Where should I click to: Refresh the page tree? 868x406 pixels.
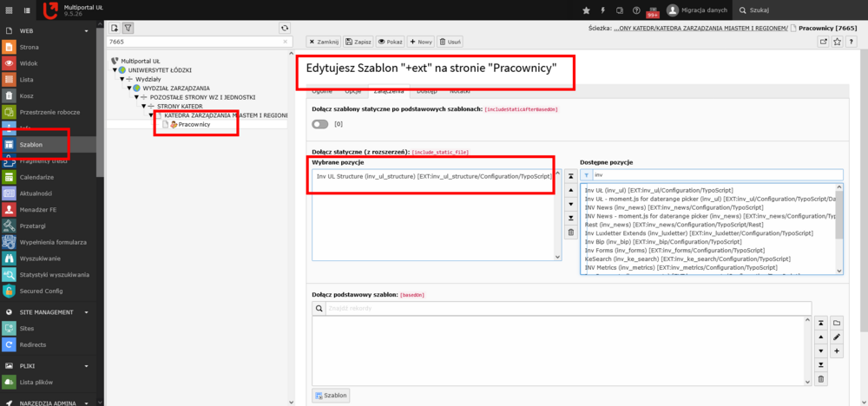click(x=285, y=29)
